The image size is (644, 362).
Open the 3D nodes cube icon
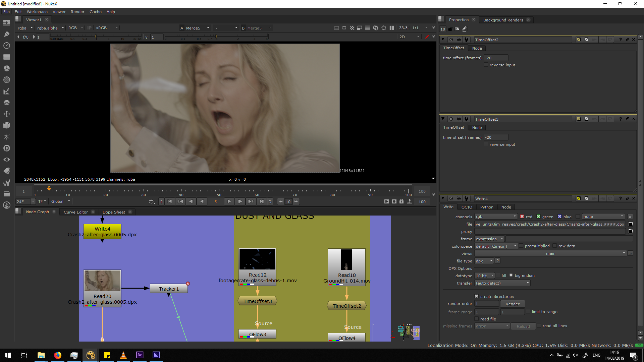[6, 125]
